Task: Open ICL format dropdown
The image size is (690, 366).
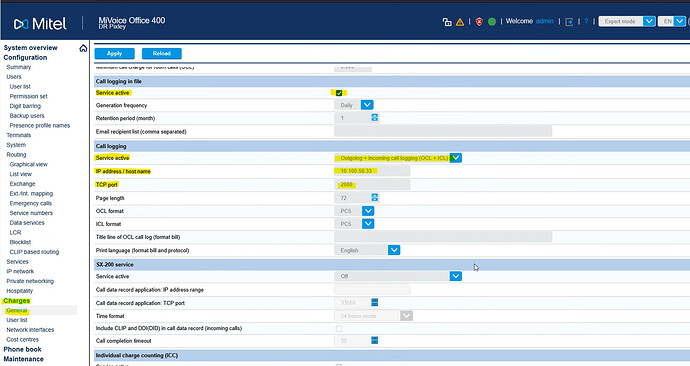Action: point(354,224)
